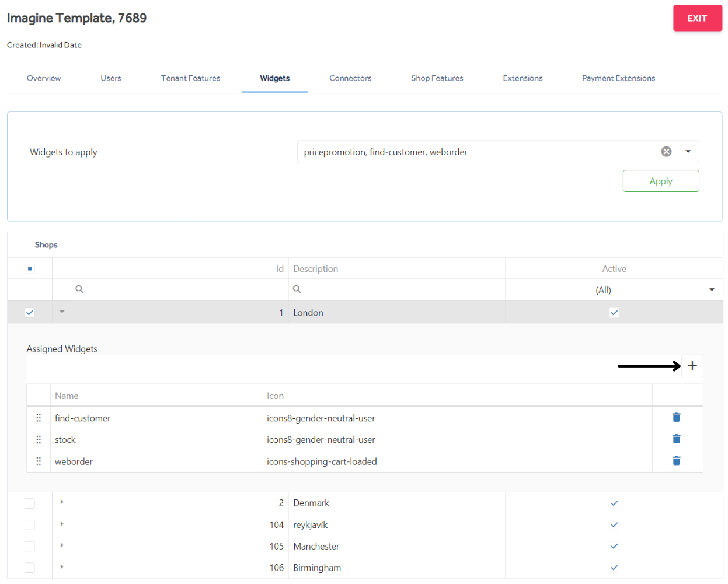Add a new assigned widget with plus icon
Screen dimensions: 728x584
[x=692, y=366]
